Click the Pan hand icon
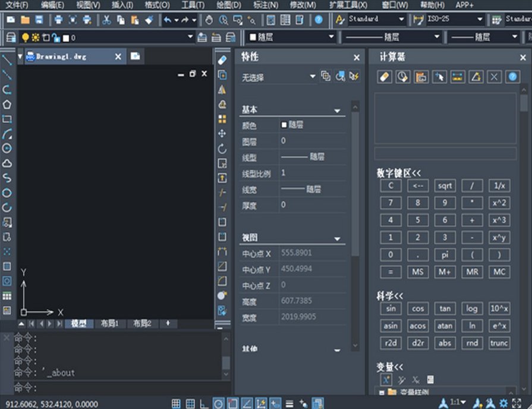This screenshot has width=532, height=409. [x=209, y=20]
